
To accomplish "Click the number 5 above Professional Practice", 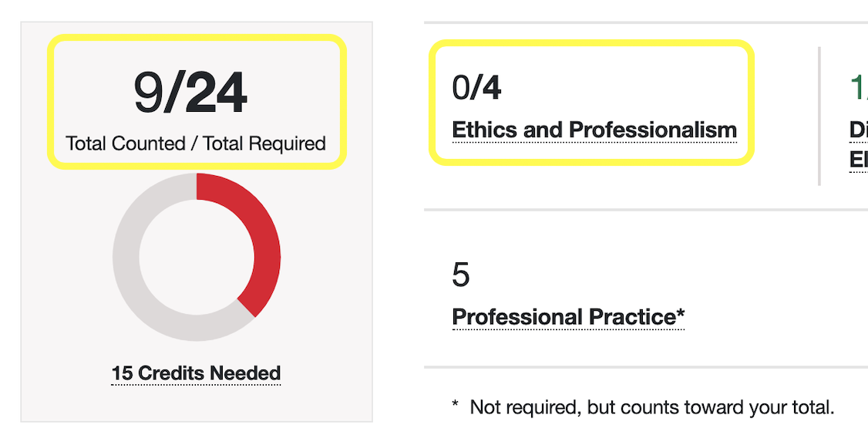I will point(460,275).
